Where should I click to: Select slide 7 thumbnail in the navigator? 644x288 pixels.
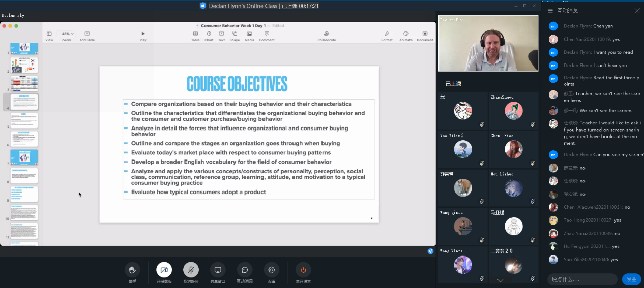coord(24,157)
